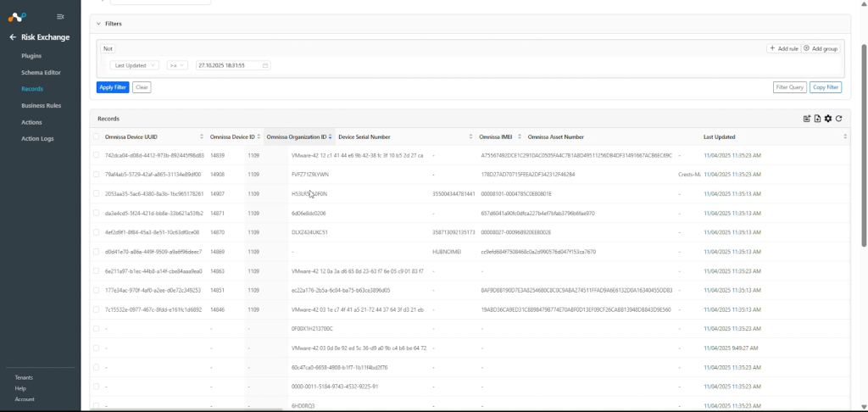Open the Schema Editor page

coord(41,73)
